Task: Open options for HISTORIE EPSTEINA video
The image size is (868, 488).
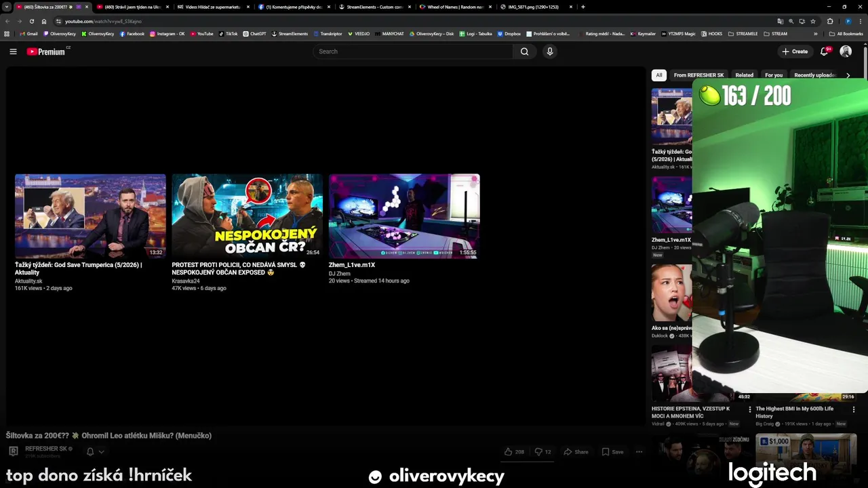Action: coord(749,409)
